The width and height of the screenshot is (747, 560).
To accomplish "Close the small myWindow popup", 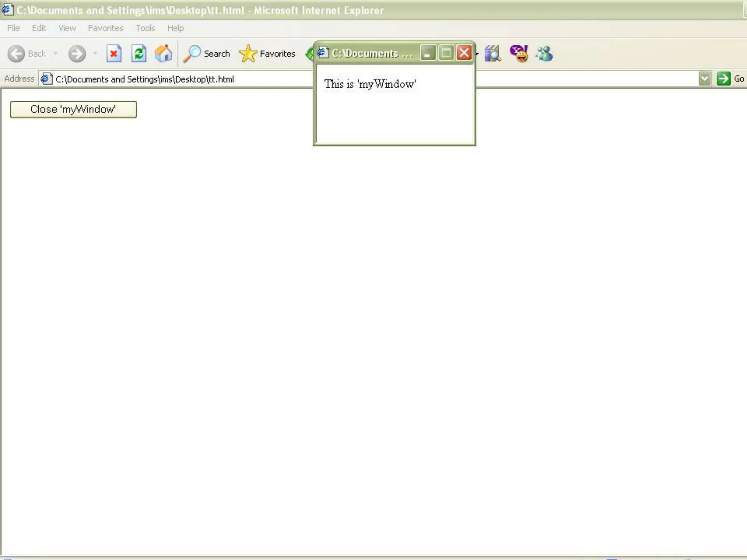I will (x=464, y=53).
